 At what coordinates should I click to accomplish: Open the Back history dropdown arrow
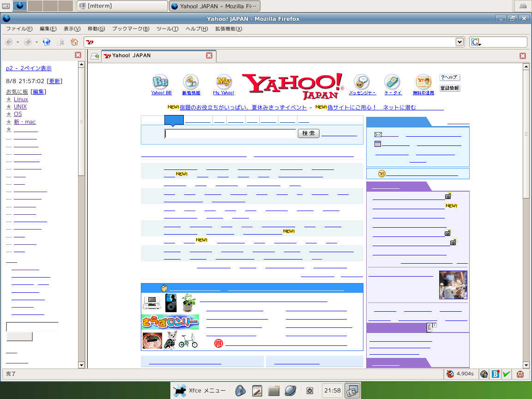click(18, 42)
